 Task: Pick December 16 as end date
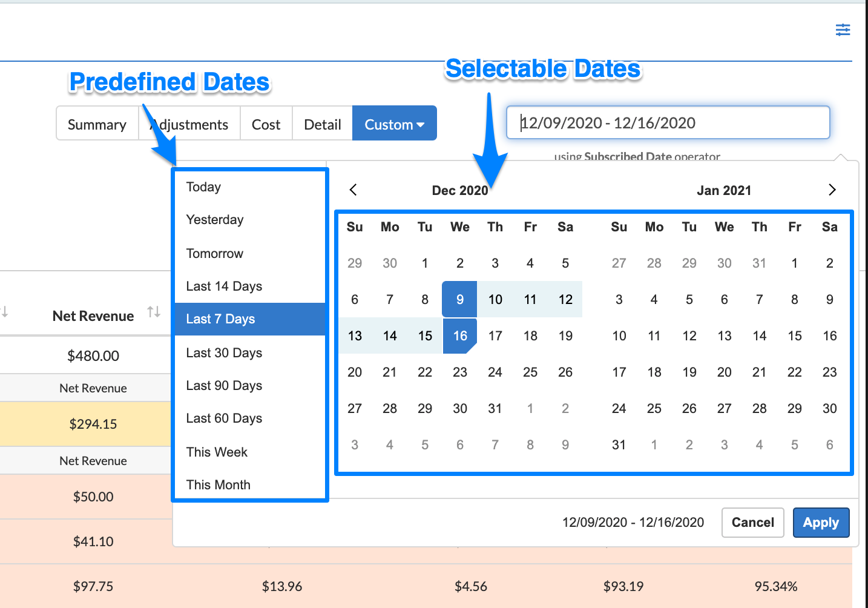click(x=459, y=335)
